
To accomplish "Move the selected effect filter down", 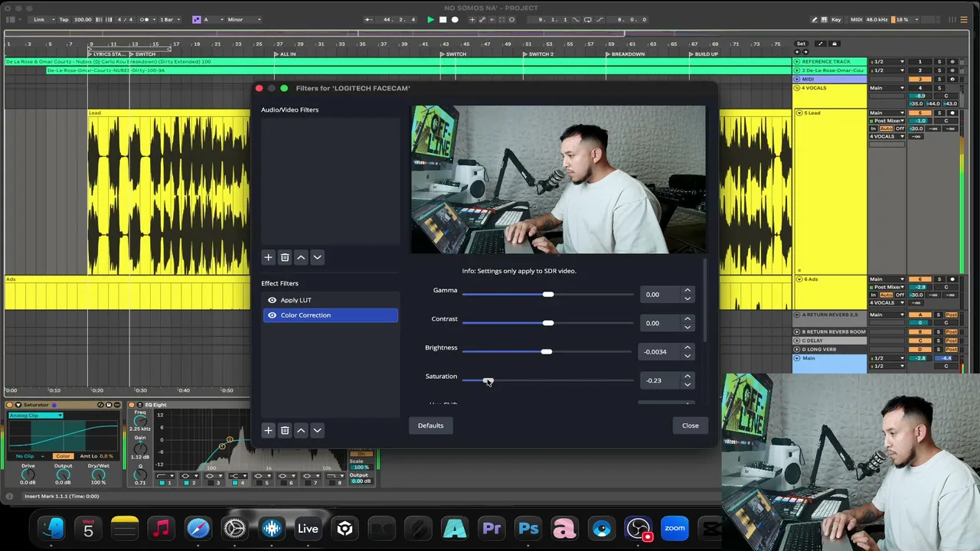I will coord(317,430).
